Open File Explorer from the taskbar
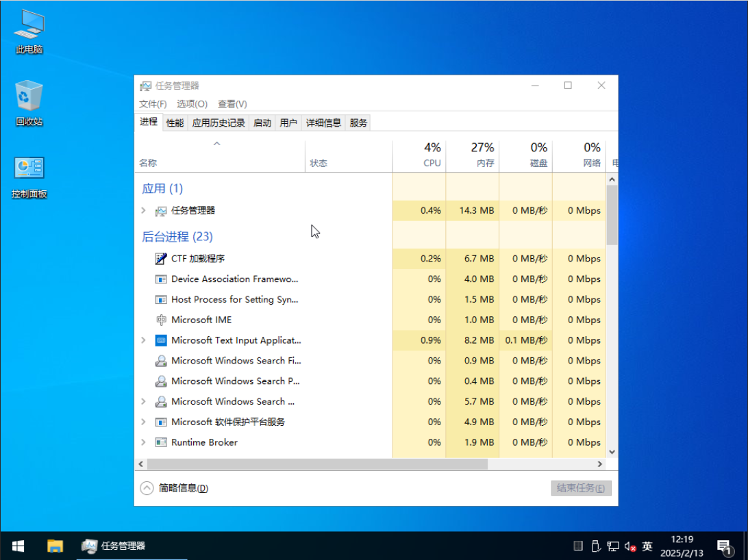The height and width of the screenshot is (560, 748). pos(55,546)
